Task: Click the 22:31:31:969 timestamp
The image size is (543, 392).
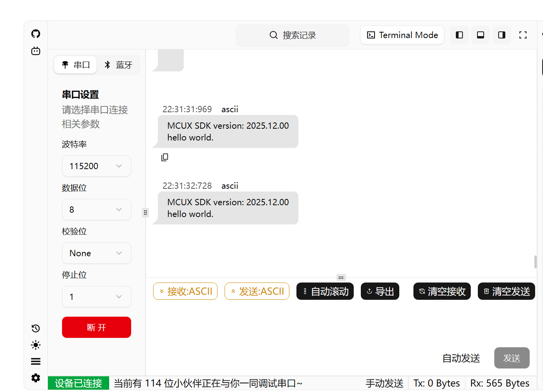Action: point(187,109)
